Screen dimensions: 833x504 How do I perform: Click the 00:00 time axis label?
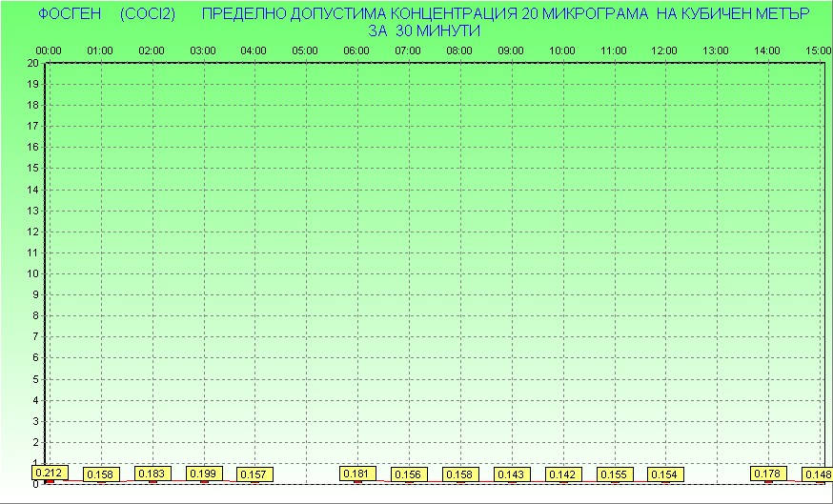(49, 50)
